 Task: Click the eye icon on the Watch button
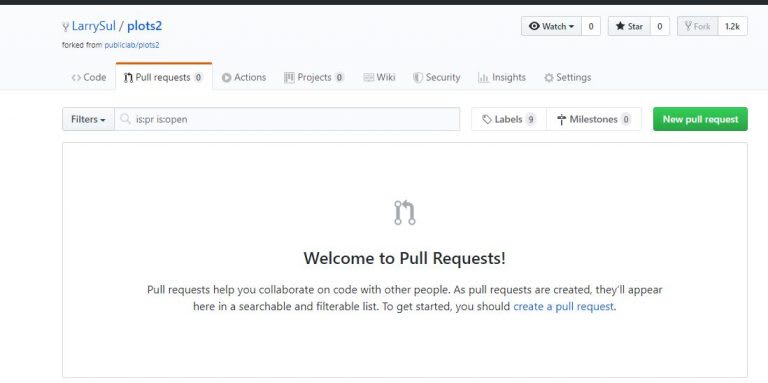point(534,26)
